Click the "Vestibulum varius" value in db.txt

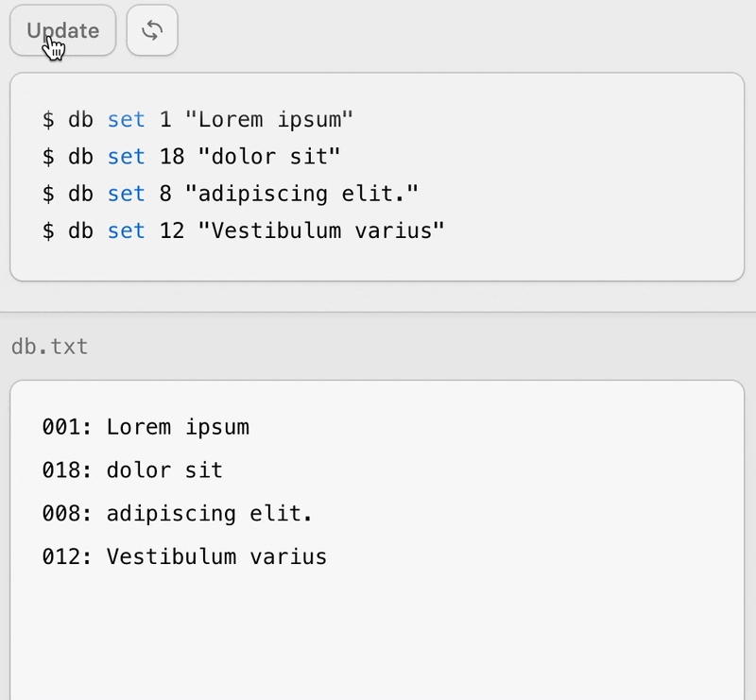[x=216, y=557]
